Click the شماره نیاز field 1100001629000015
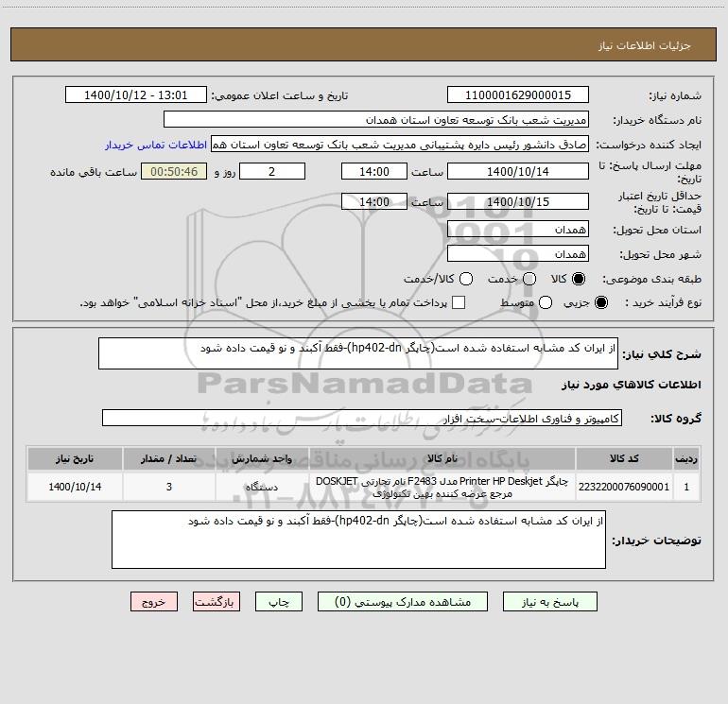Viewport: 728px width, 704px height. click(518, 94)
